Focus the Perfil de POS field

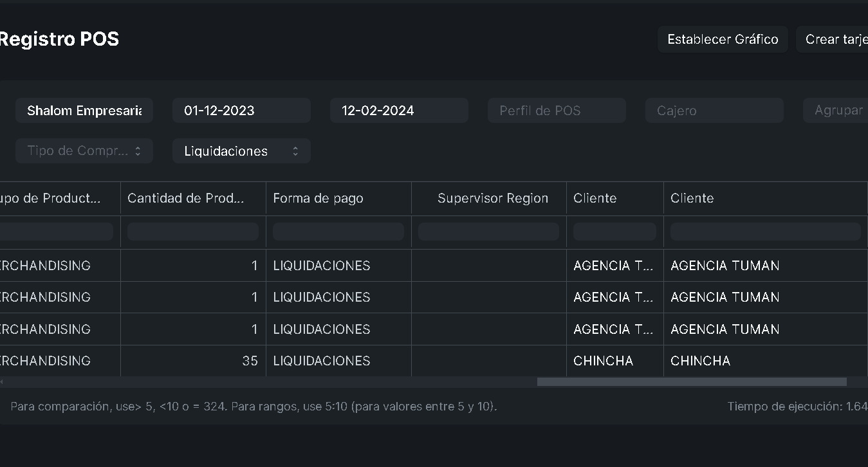click(x=557, y=111)
